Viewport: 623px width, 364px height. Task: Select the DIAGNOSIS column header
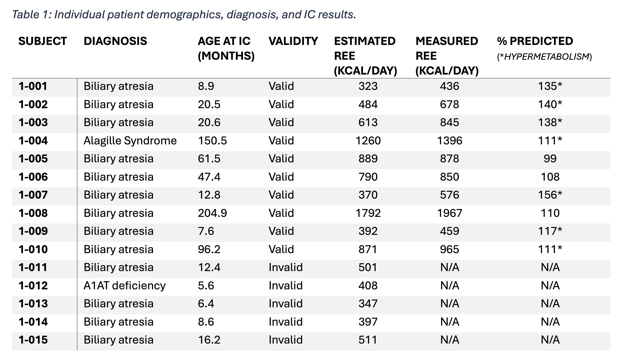coord(115,41)
